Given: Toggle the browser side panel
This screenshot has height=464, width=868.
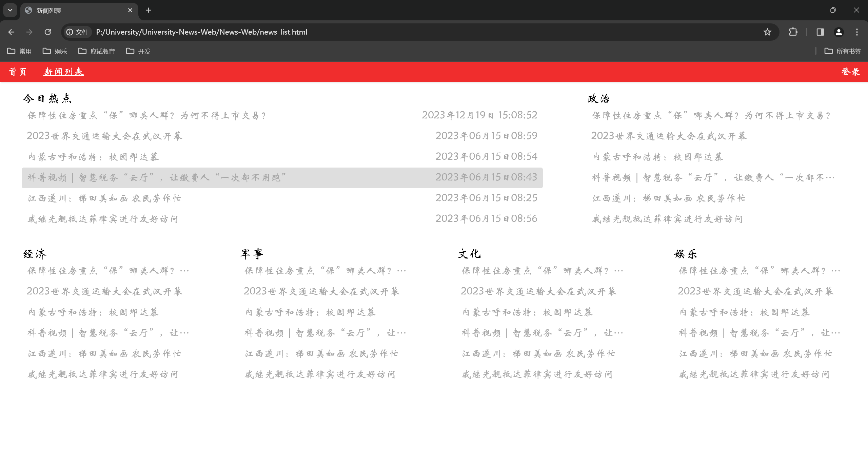Looking at the screenshot, I should (x=820, y=32).
